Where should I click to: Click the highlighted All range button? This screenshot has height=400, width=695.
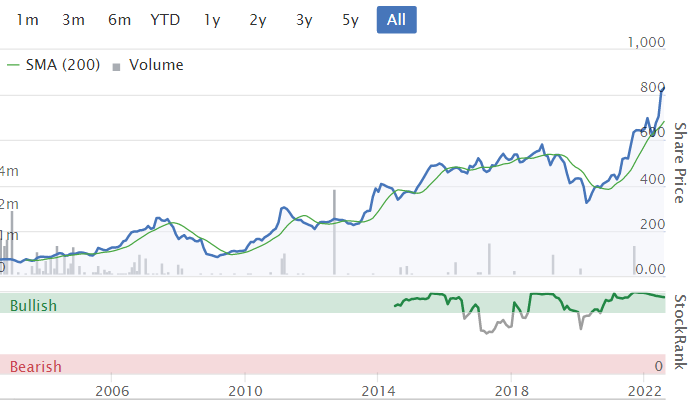coord(397,20)
